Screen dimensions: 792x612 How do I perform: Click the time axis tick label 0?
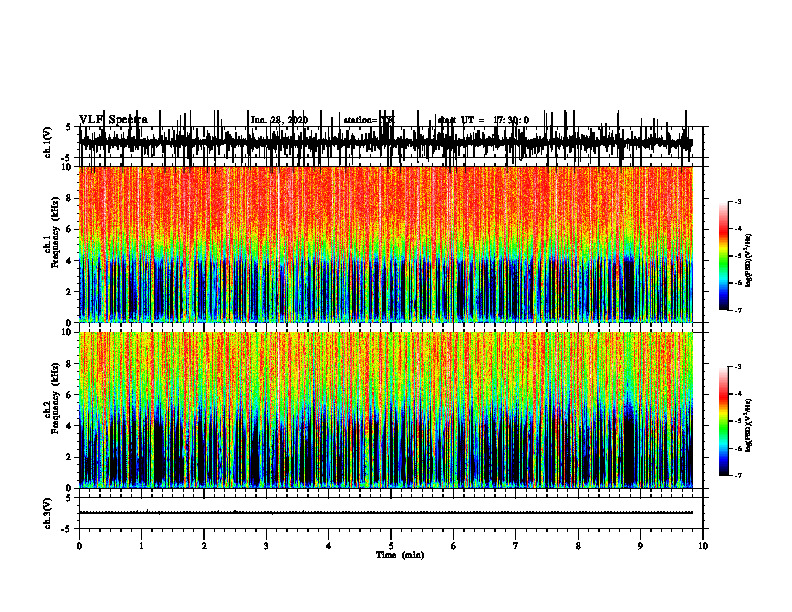click(79, 546)
